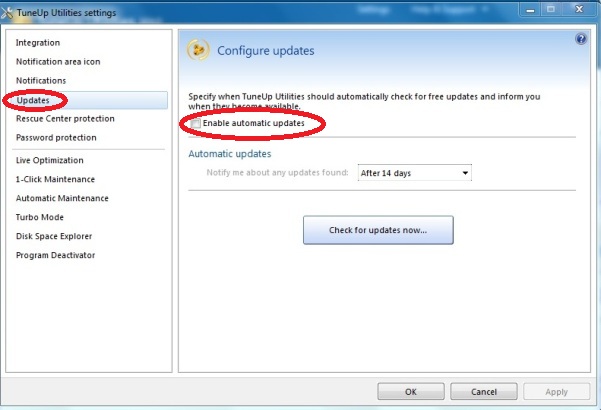Click 'Check for updates now...' button
The image size is (601, 410).
(378, 230)
